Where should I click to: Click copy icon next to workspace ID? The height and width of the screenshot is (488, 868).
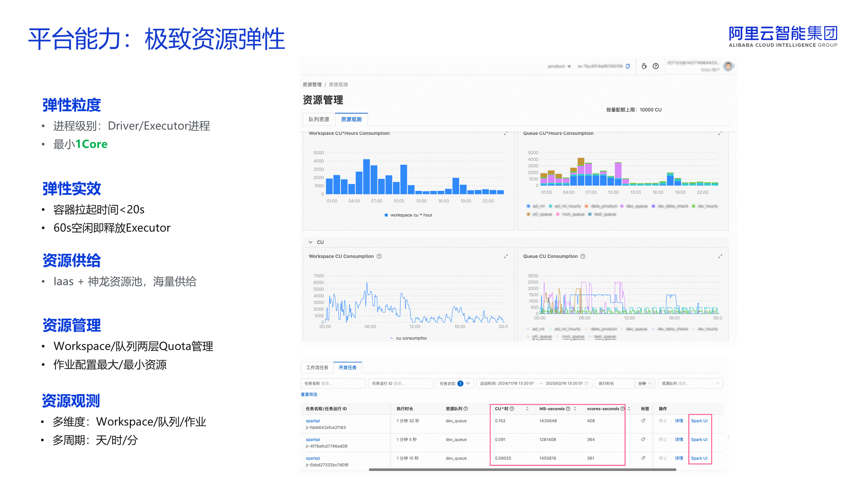pyautogui.click(x=628, y=66)
